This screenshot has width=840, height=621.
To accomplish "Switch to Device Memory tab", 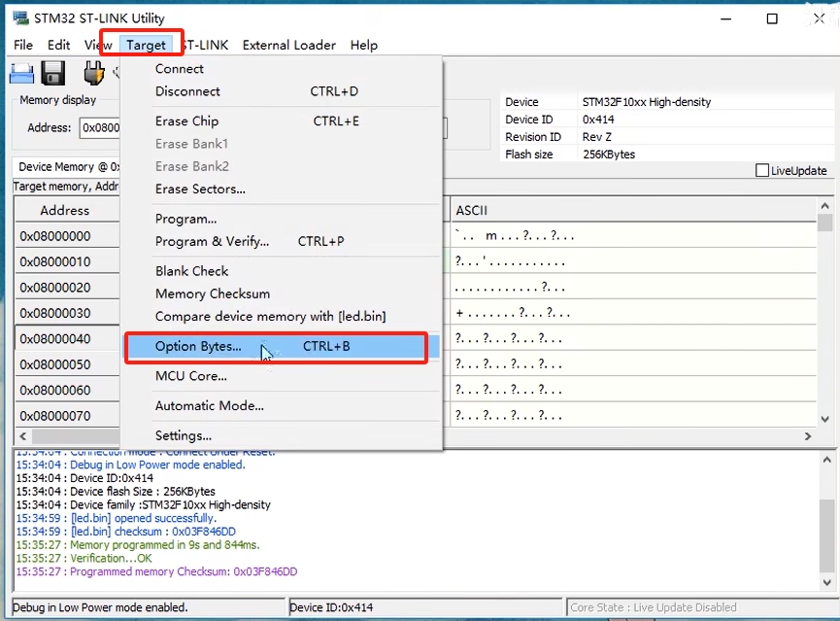I will pos(69,167).
